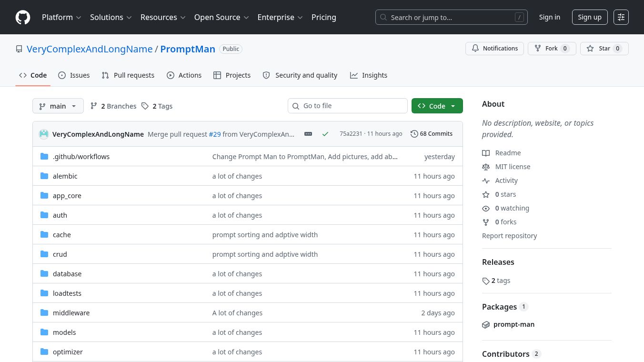644x362 pixels.
Task: Open the Solutions dropdown menu
Action: tap(111, 17)
